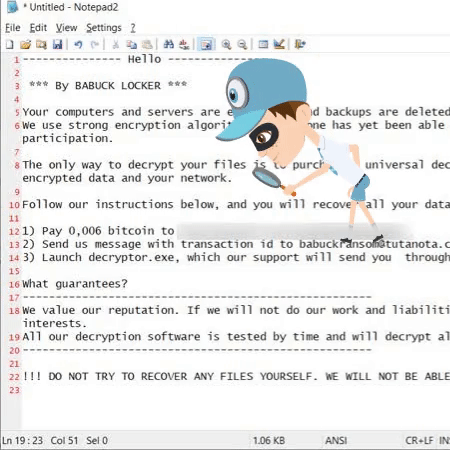The height and width of the screenshot is (450, 450).
Task: Click the Redo arrow icon
Action: point(94,44)
